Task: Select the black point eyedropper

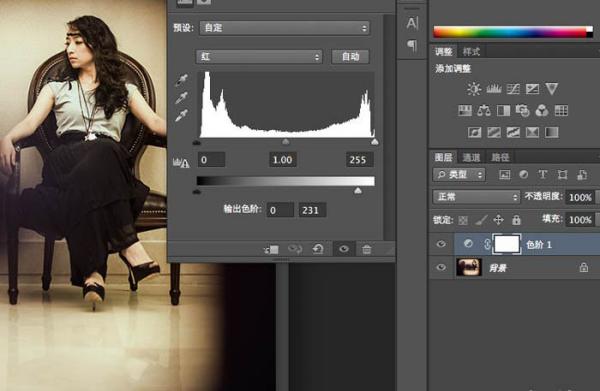Action: pos(182,80)
